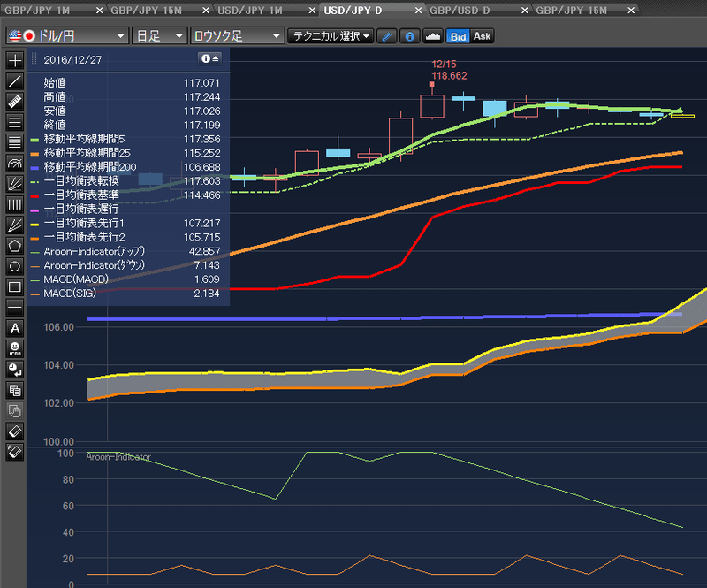
Task: Open the ロウソク足 chart type dropdown
Action: pyautogui.click(x=237, y=35)
